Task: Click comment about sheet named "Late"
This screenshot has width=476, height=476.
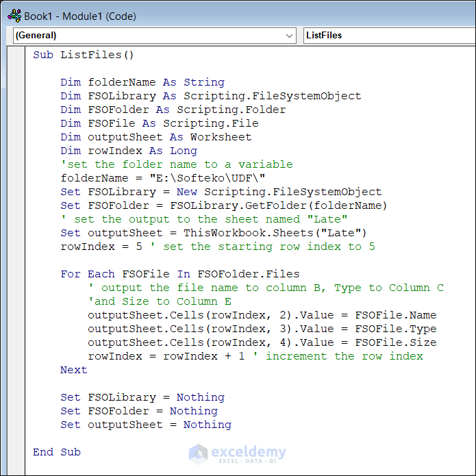Action: click(204, 219)
